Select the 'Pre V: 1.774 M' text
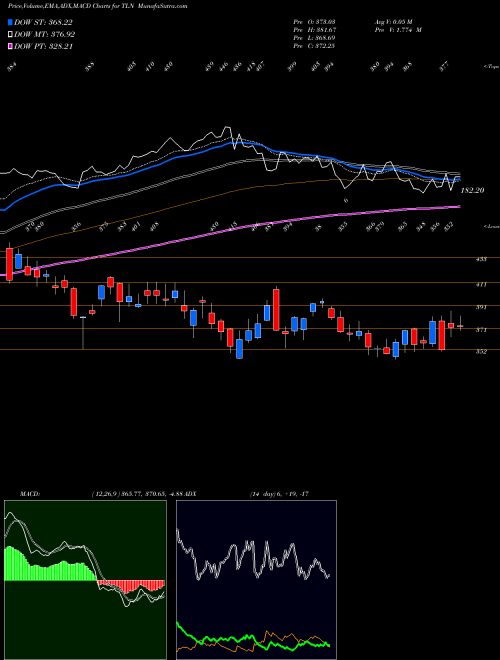Image resolution: width=500 pixels, height=660 pixels. click(398, 30)
